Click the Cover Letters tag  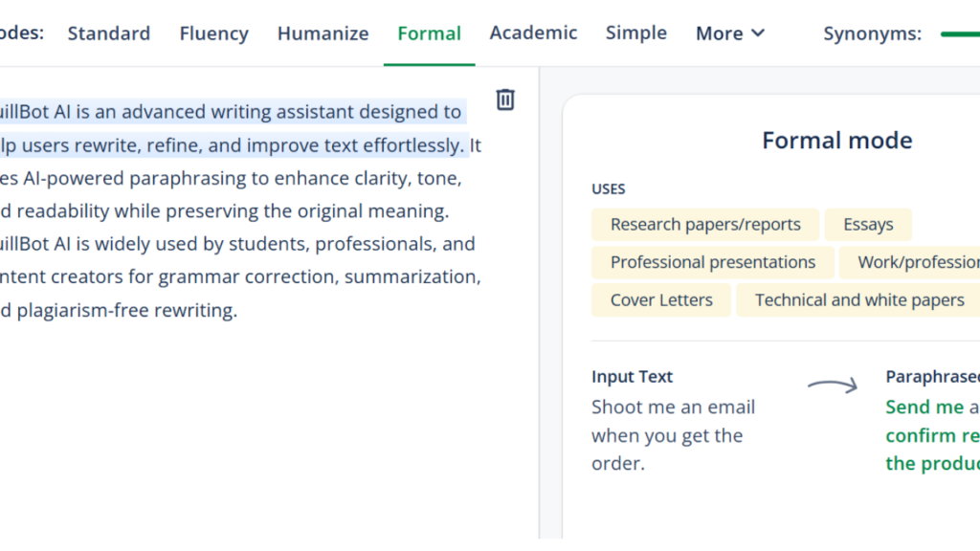(x=661, y=300)
